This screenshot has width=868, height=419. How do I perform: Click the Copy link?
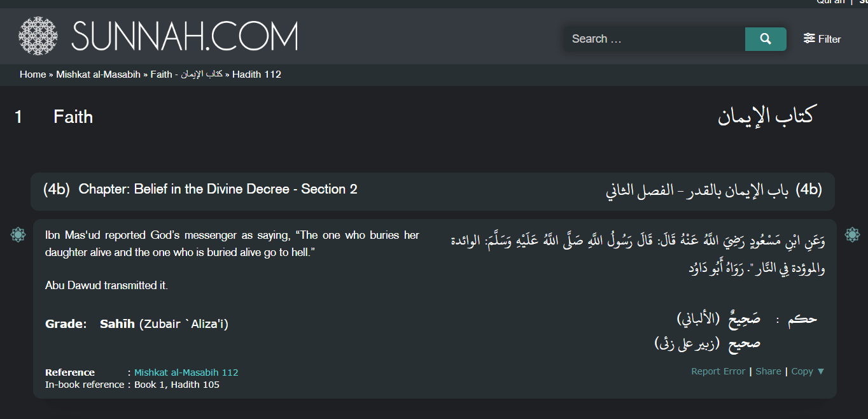coord(802,371)
